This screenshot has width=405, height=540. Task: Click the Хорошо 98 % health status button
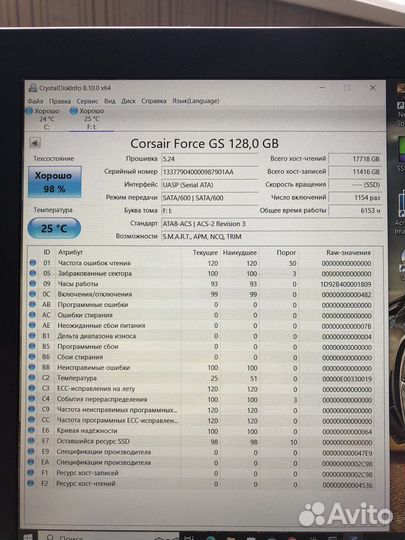tap(54, 182)
